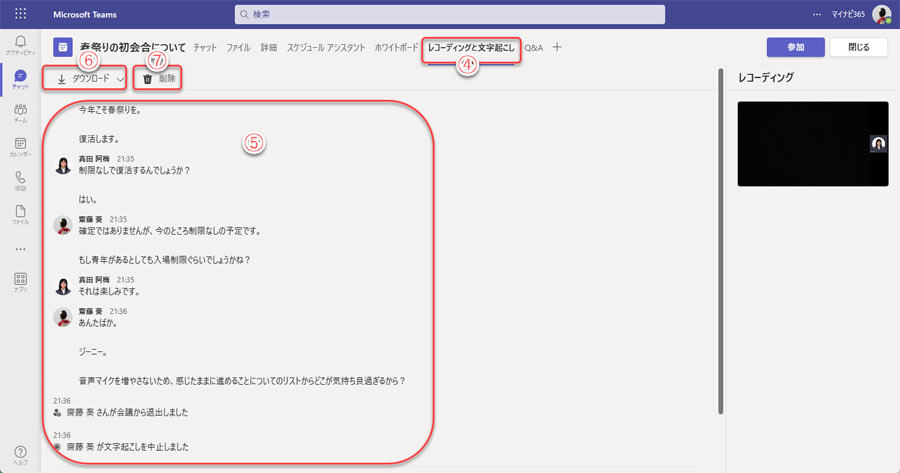This screenshot has height=473, width=900.
Task: Add a new tab with plus icon
Action: point(557,47)
